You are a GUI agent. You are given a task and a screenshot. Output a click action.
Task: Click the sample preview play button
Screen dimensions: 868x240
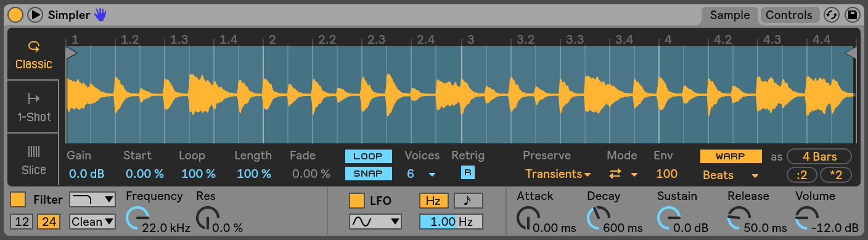(35, 14)
